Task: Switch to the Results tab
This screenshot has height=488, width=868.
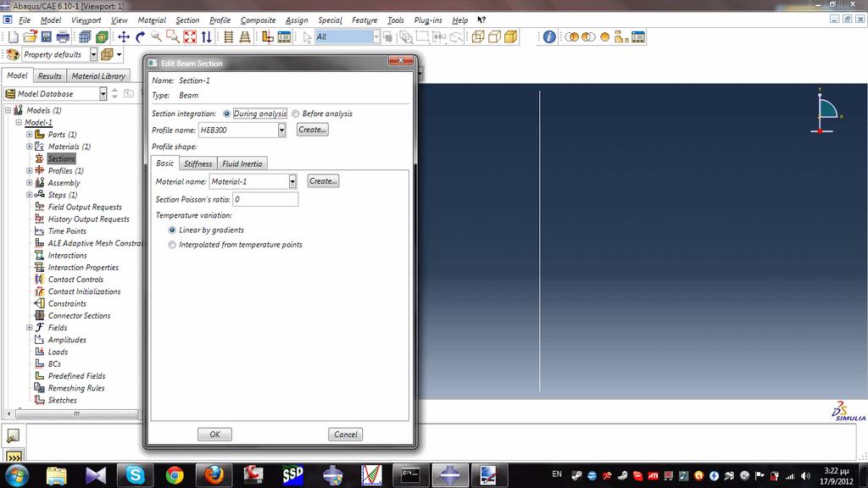Action: (49, 75)
